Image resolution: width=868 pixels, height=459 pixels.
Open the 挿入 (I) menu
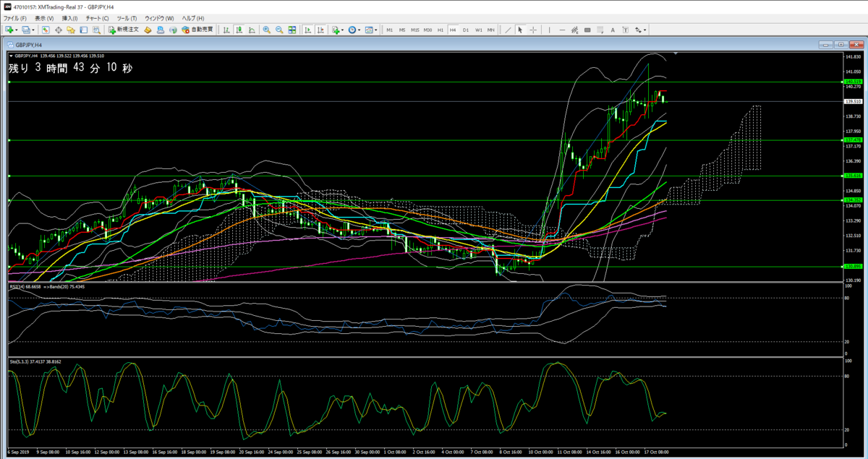[70, 17]
